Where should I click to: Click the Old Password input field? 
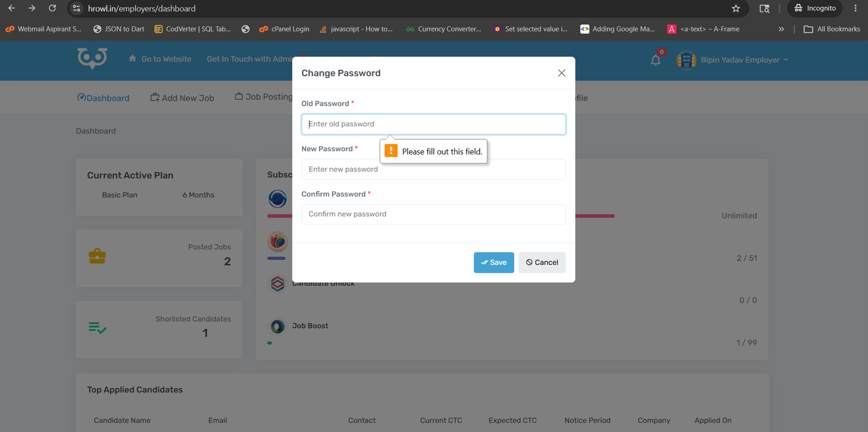433,124
